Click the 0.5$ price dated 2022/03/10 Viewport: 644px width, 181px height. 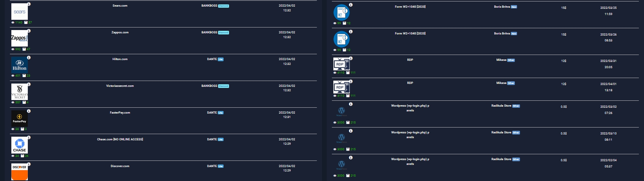[x=564, y=133]
